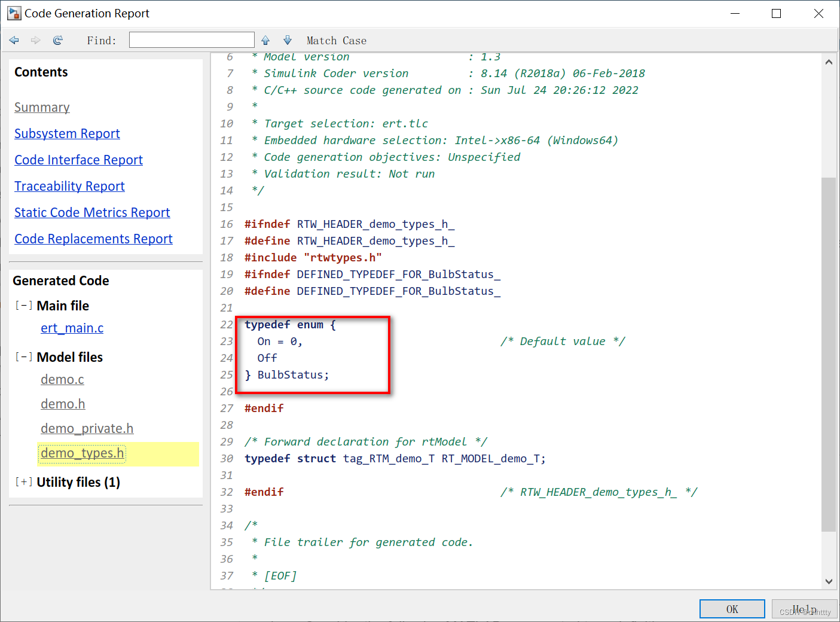Click the 'Off' enum entry
Image resolution: width=840 pixels, height=622 pixels.
click(x=267, y=358)
